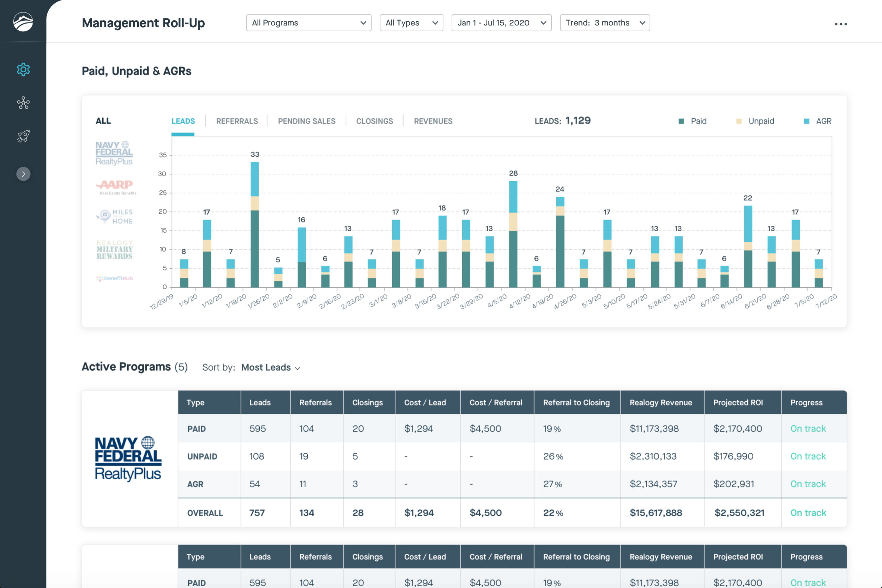Filter chart by Miles From Home logo

[115, 217]
